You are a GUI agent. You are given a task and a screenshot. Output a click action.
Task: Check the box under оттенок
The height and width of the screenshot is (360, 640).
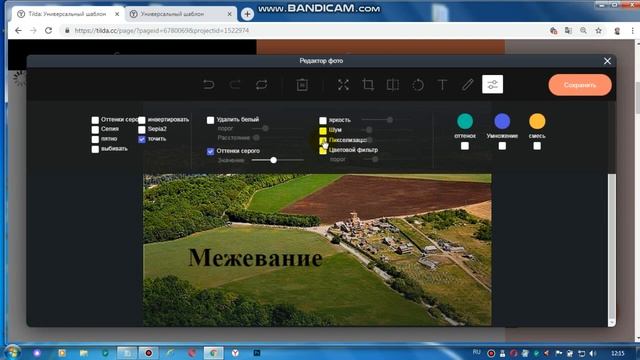click(464, 146)
